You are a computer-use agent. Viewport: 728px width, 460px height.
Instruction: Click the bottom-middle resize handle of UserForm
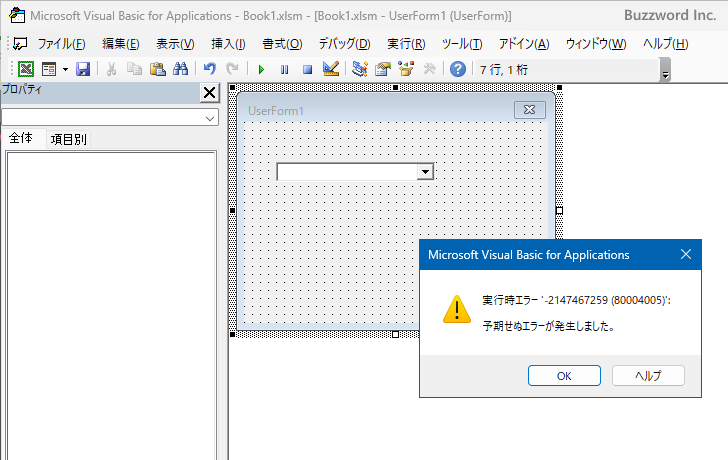395,334
